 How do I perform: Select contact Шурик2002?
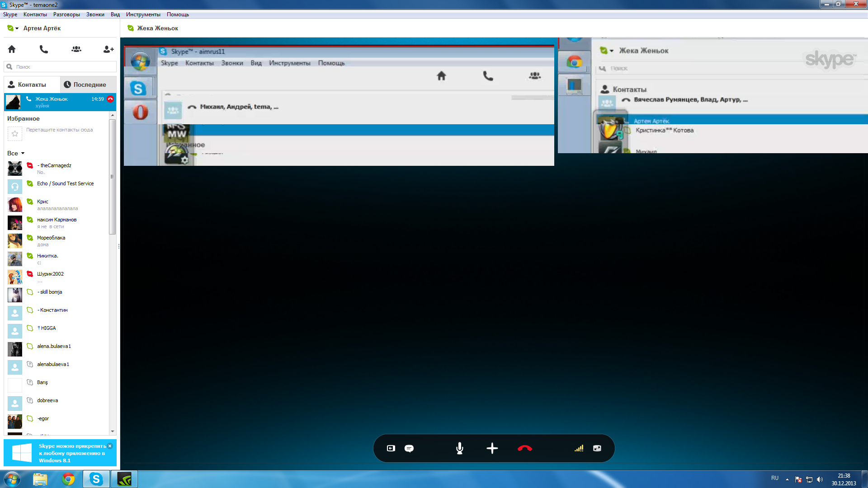(x=57, y=277)
